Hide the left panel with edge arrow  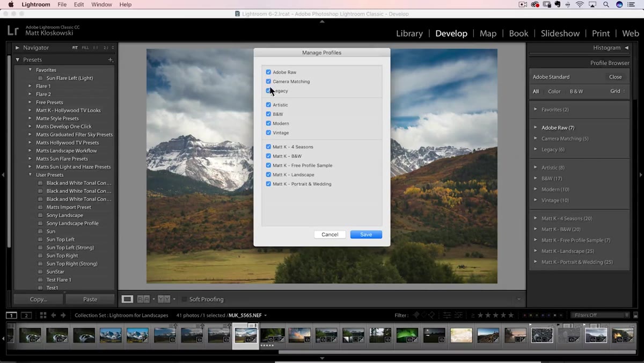3,175
